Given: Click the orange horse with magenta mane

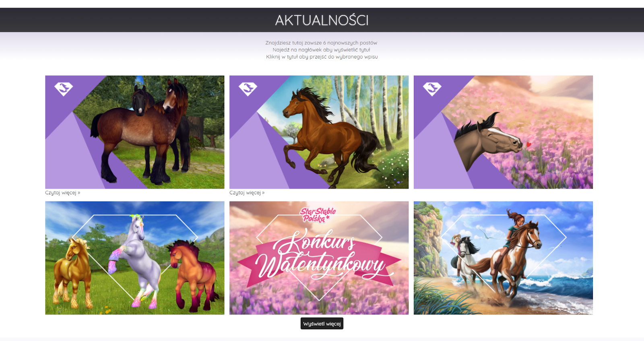Looking at the screenshot, I should pos(192,274).
